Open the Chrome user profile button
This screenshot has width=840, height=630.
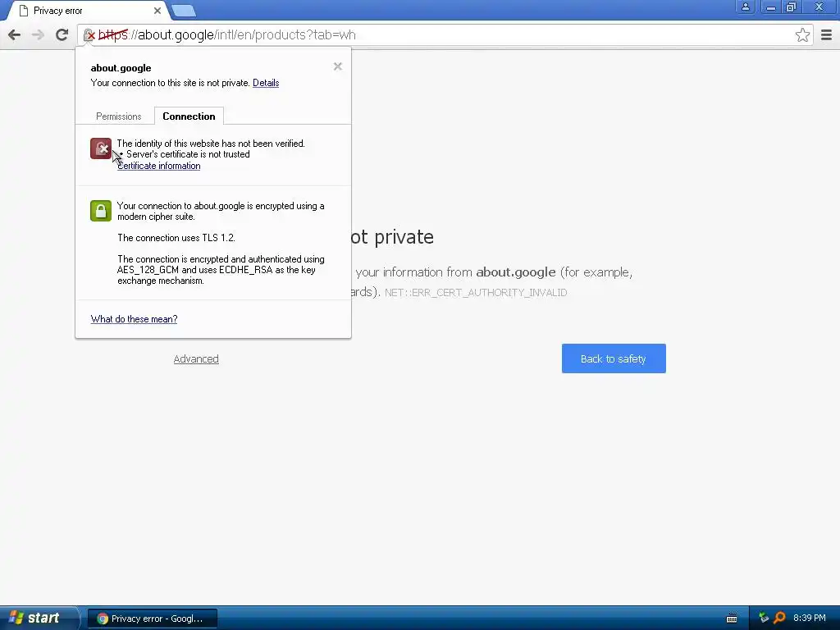745,7
